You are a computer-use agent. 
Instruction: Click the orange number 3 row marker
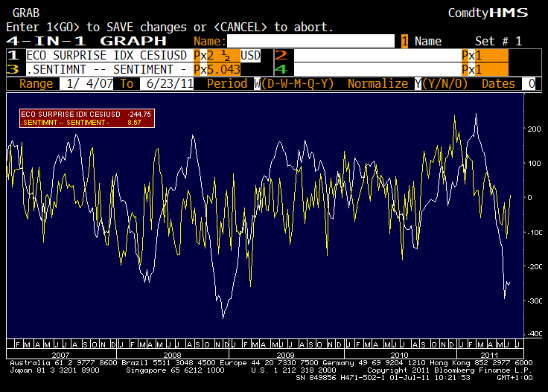pos(12,69)
